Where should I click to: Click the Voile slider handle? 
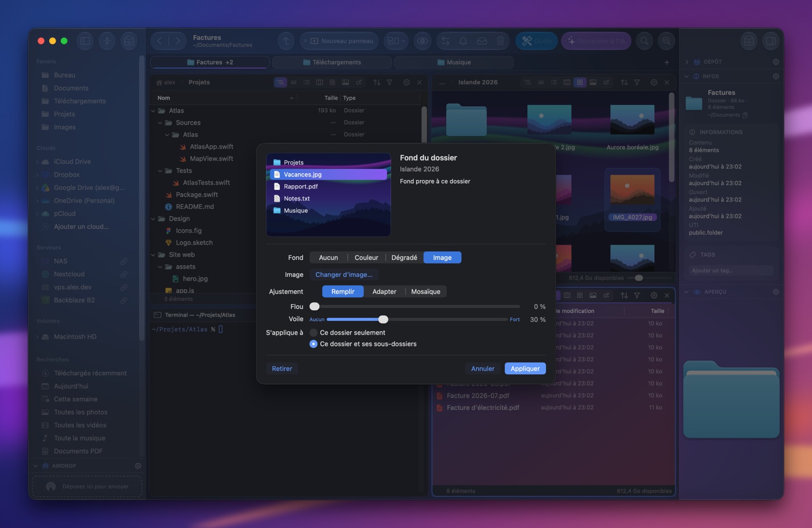pos(383,319)
